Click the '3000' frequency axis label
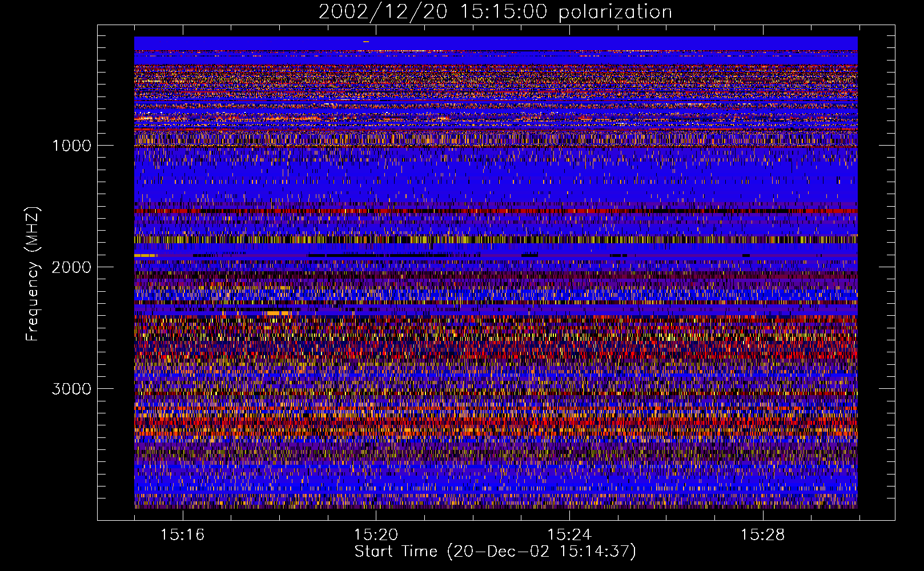Image resolution: width=924 pixels, height=571 pixels. coord(71,389)
